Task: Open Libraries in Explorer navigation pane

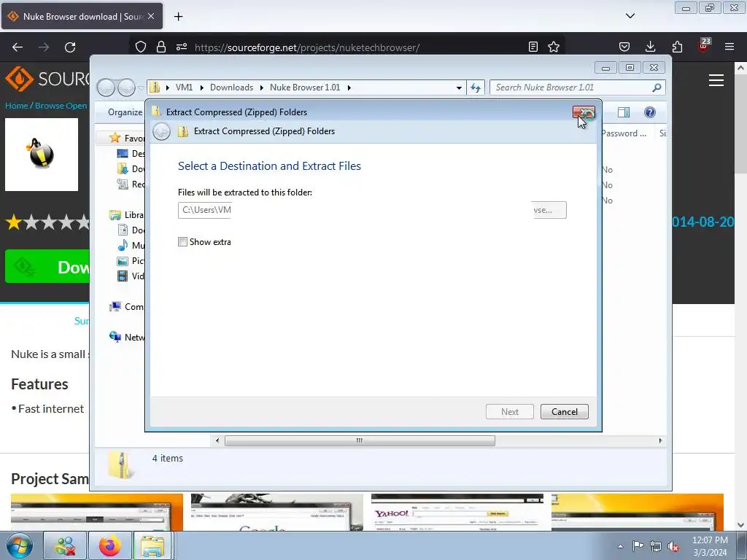Action: click(x=127, y=215)
